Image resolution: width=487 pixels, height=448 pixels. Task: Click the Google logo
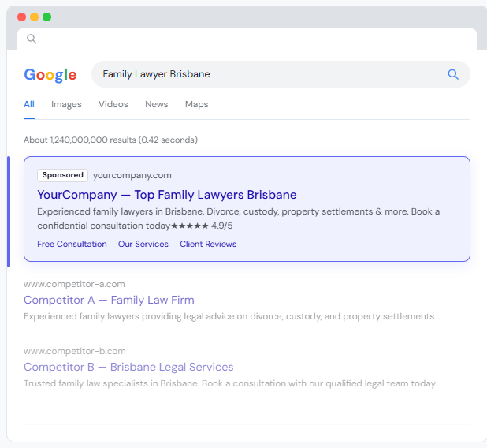click(x=50, y=75)
